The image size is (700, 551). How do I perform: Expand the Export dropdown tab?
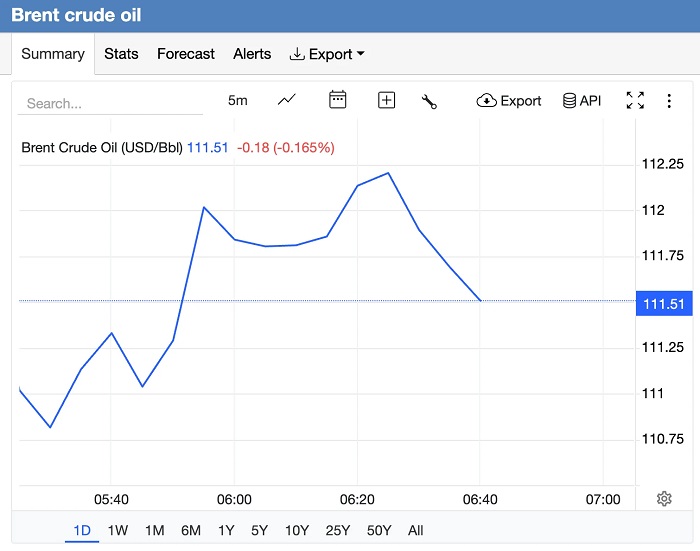(x=327, y=54)
